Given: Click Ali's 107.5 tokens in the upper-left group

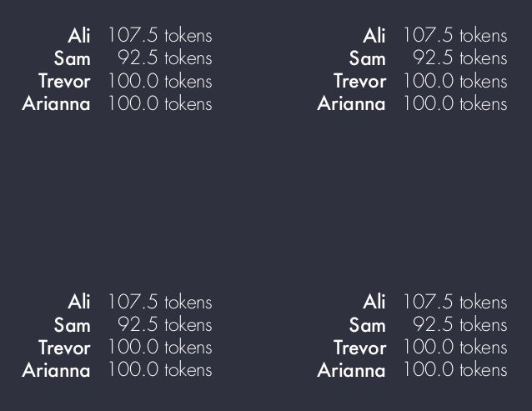Looking at the screenshot, I should 160,36.
